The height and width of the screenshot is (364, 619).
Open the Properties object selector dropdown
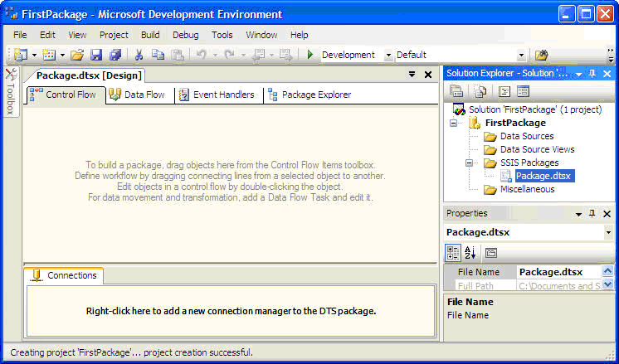point(608,232)
